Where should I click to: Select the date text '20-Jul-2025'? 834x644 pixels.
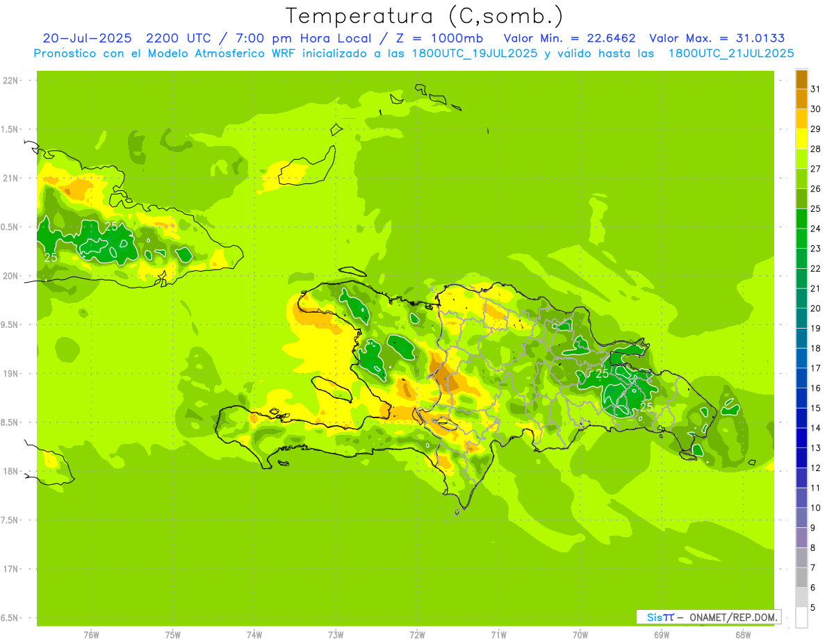(x=87, y=38)
